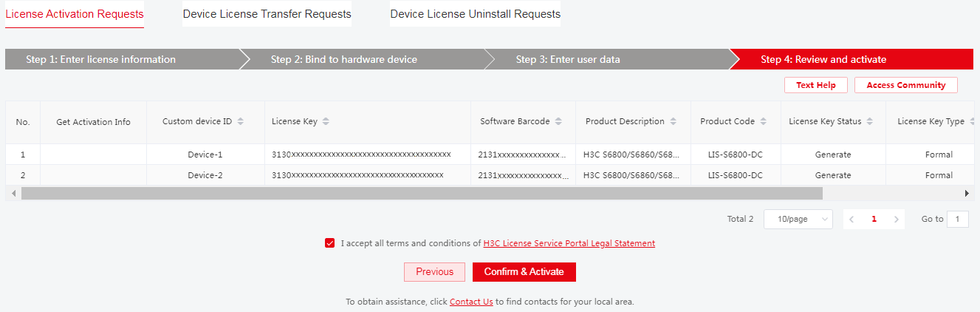Sort the Software Barcode column
The image size is (980, 312).
pos(558,121)
